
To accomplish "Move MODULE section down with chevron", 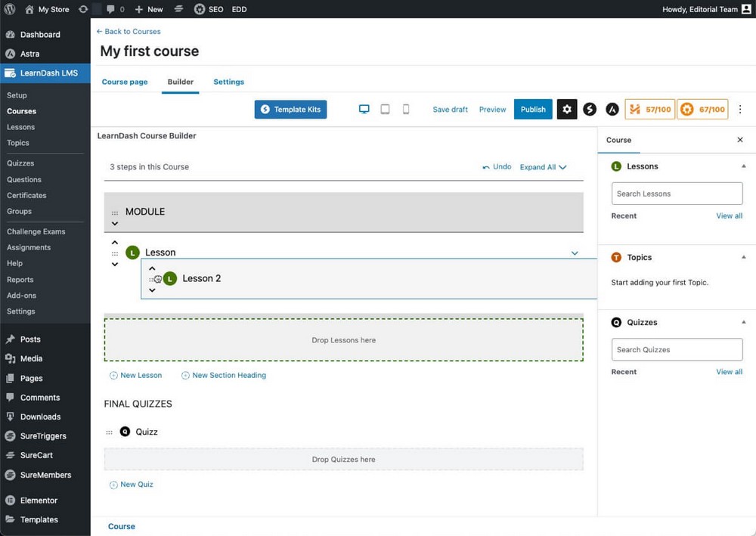I will [115, 224].
